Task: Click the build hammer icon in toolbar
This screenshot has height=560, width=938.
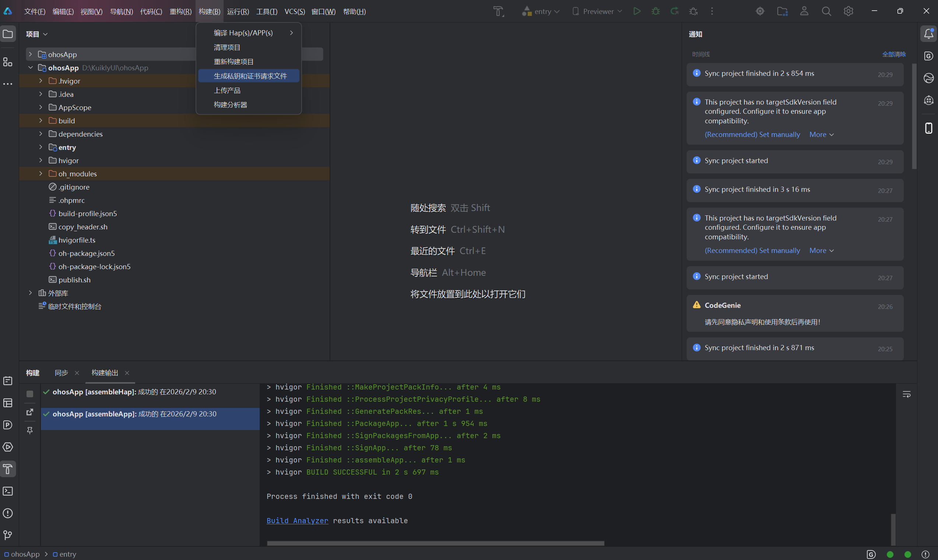Action: click(x=499, y=11)
